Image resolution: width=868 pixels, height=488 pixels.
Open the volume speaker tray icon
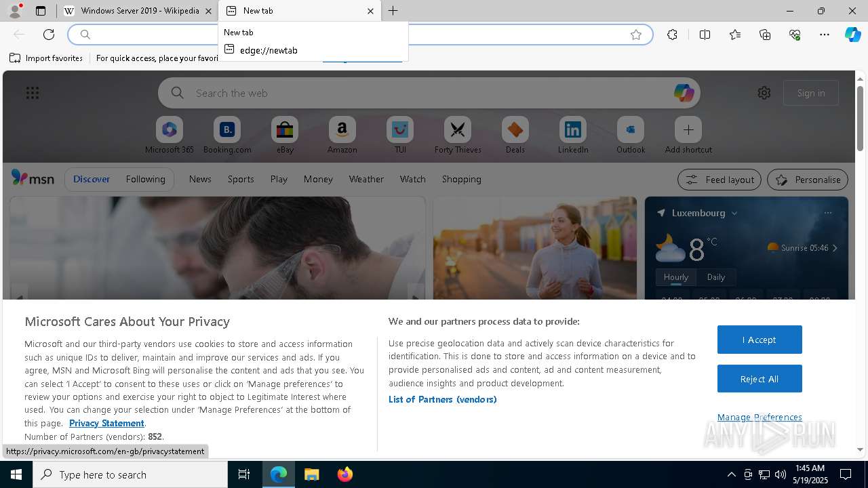[781, 474]
